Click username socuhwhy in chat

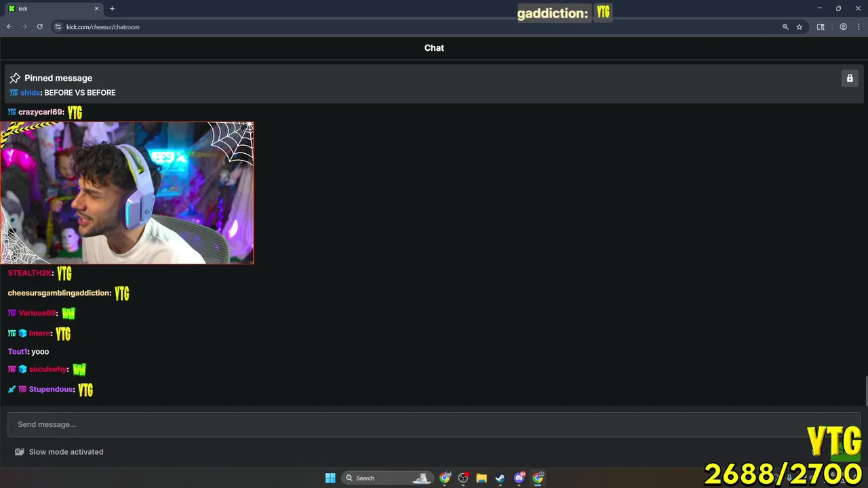coord(48,369)
